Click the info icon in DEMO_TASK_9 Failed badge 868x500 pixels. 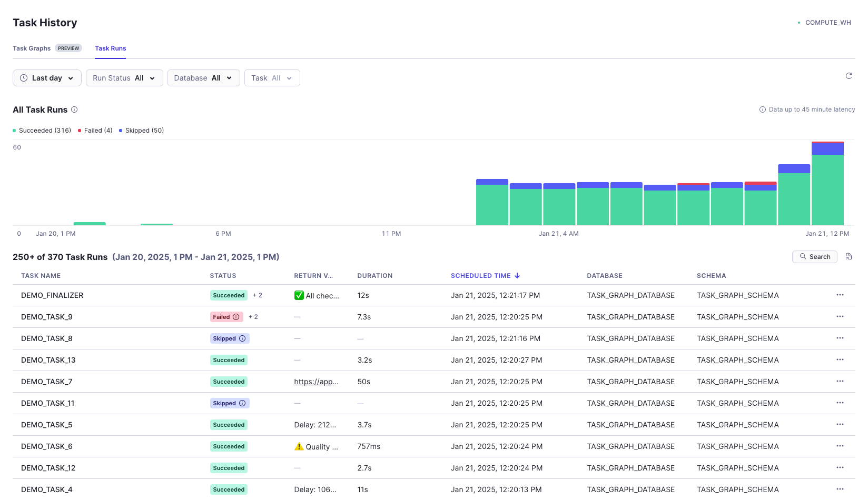pos(236,317)
